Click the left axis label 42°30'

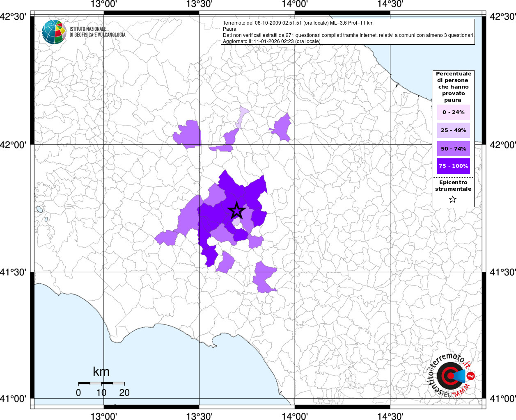click(14, 17)
